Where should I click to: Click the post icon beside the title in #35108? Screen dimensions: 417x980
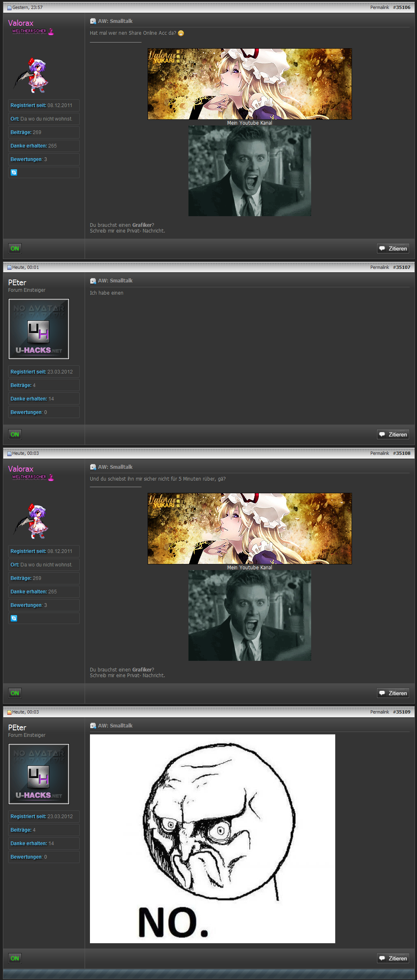[x=93, y=467]
